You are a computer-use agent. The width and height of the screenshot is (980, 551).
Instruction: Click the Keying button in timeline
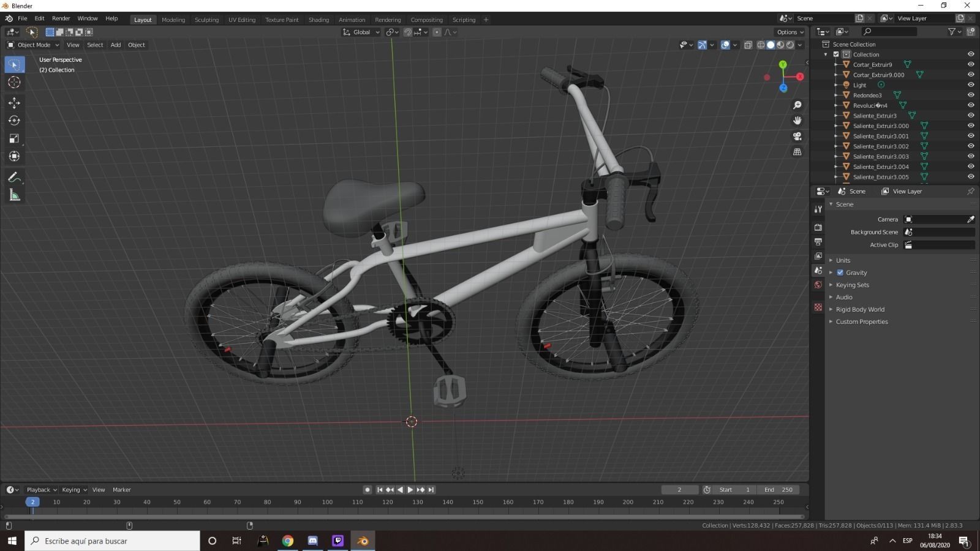(74, 490)
